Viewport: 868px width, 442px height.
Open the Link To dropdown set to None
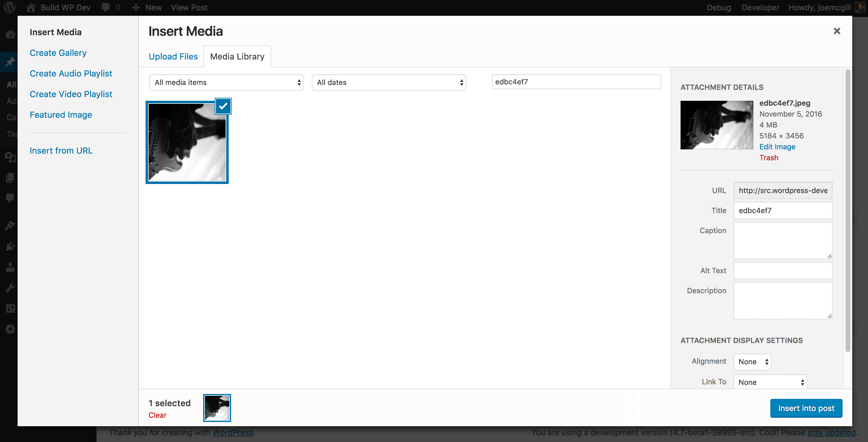770,382
